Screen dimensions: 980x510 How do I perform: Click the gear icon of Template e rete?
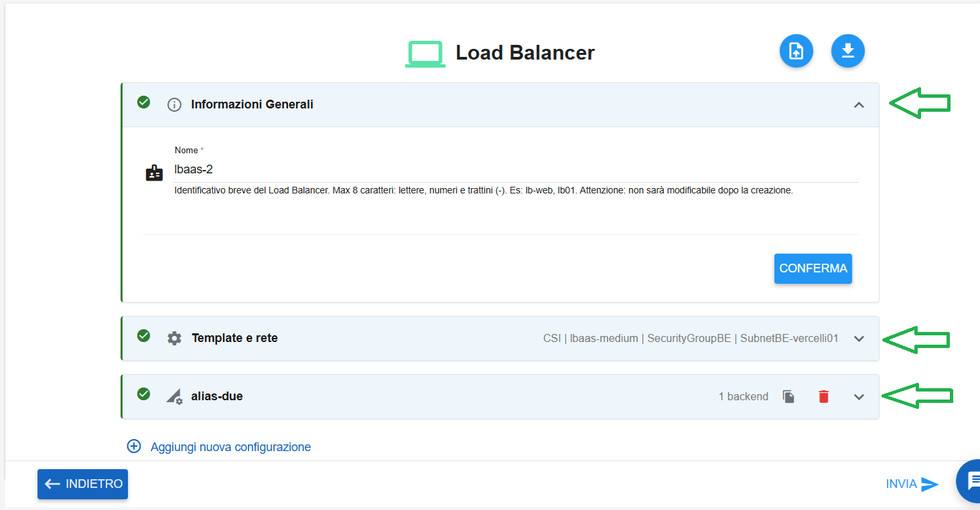point(174,338)
